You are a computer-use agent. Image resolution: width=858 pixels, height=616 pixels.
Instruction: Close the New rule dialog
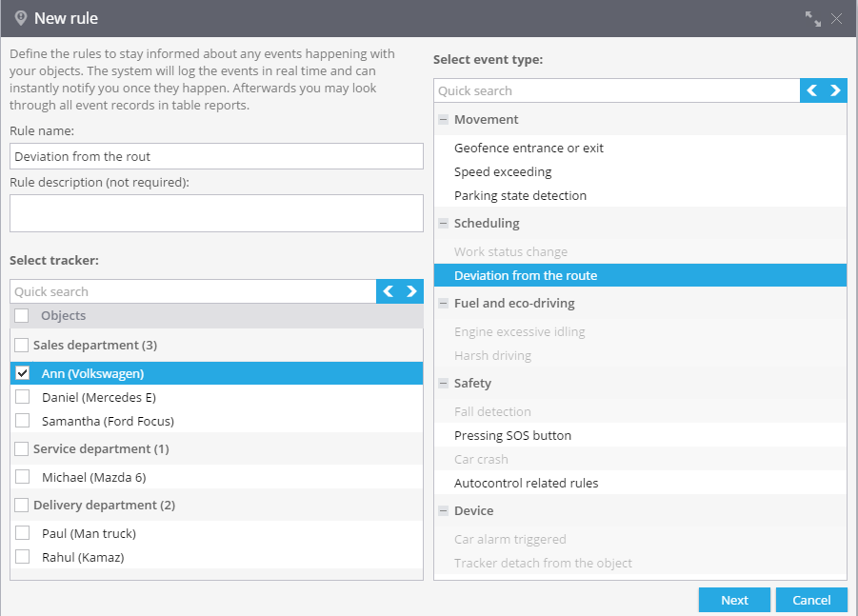[837, 19]
